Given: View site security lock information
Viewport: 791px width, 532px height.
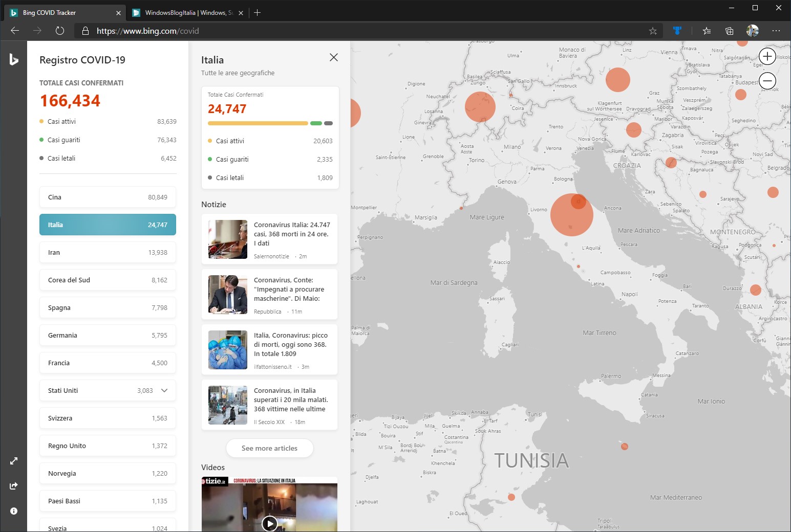Looking at the screenshot, I should click(x=85, y=31).
